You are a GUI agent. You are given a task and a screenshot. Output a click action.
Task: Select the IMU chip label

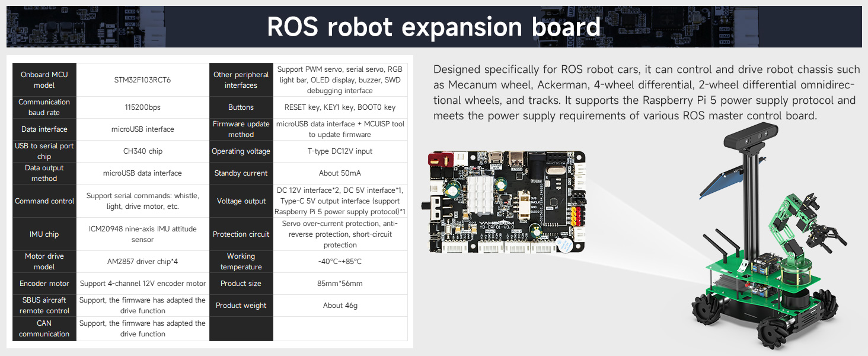(x=44, y=234)
